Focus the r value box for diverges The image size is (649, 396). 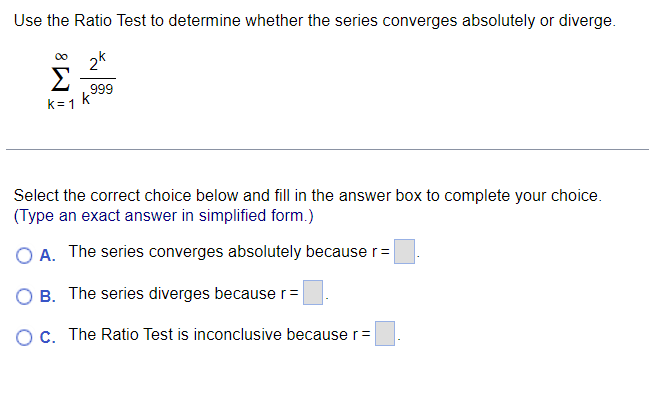(313, 293)
